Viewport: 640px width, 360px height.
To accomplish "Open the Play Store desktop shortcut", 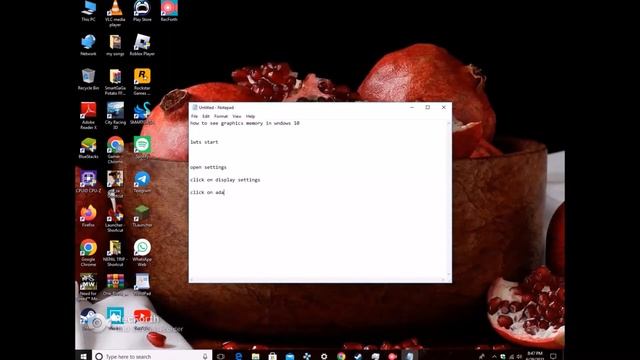I will (142, 11).
